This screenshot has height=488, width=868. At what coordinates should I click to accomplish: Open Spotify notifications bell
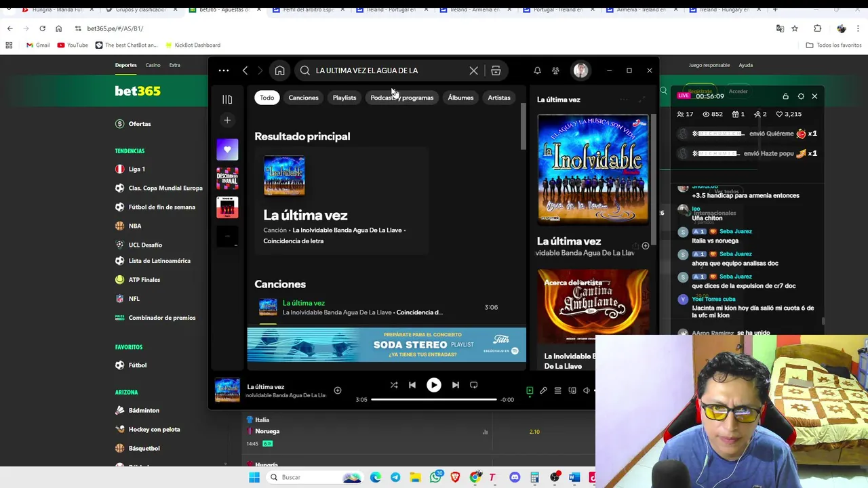click(537, 70)
